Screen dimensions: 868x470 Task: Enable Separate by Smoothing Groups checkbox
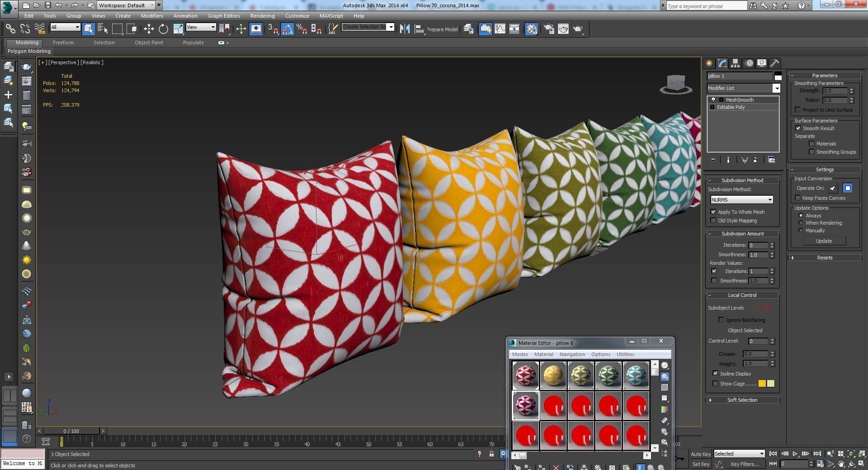click(812, 152)
